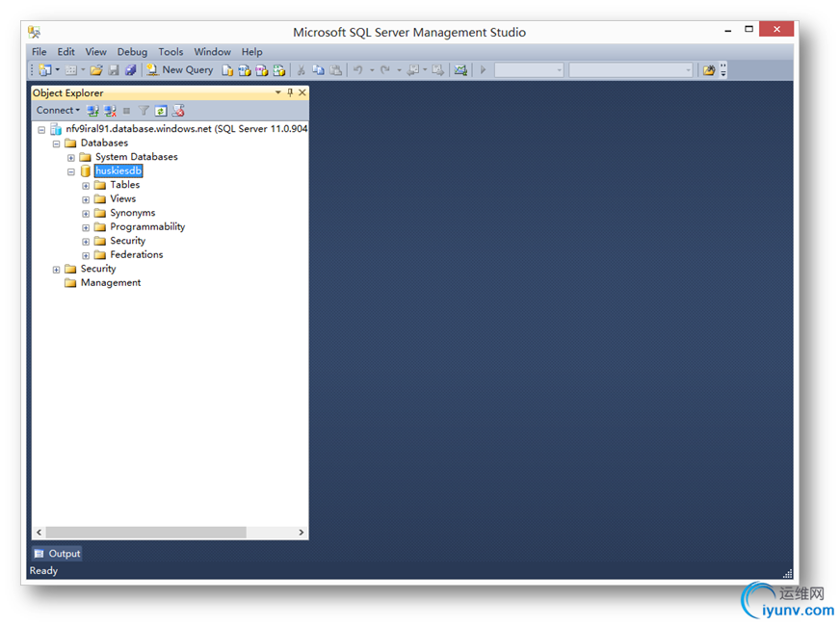Click the Redo arrow icon
Screen dimensions: 840x626
click(x=385, y=70)
